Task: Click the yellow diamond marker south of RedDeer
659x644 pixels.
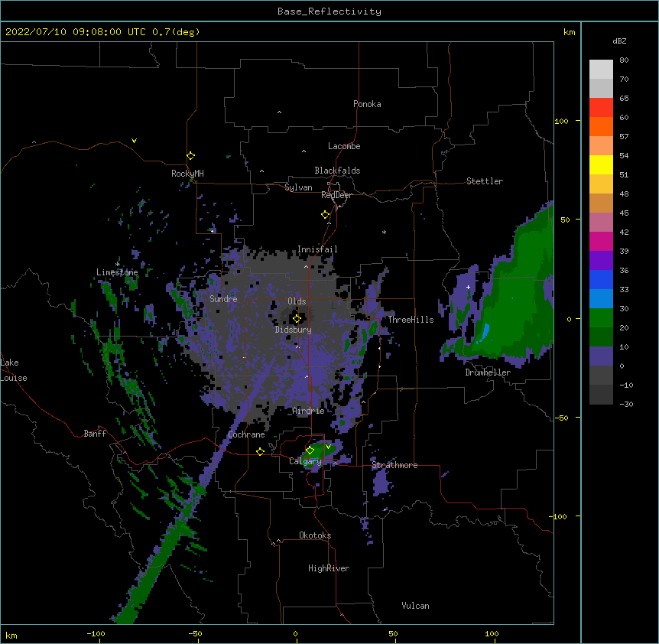Action: [325, 214]
